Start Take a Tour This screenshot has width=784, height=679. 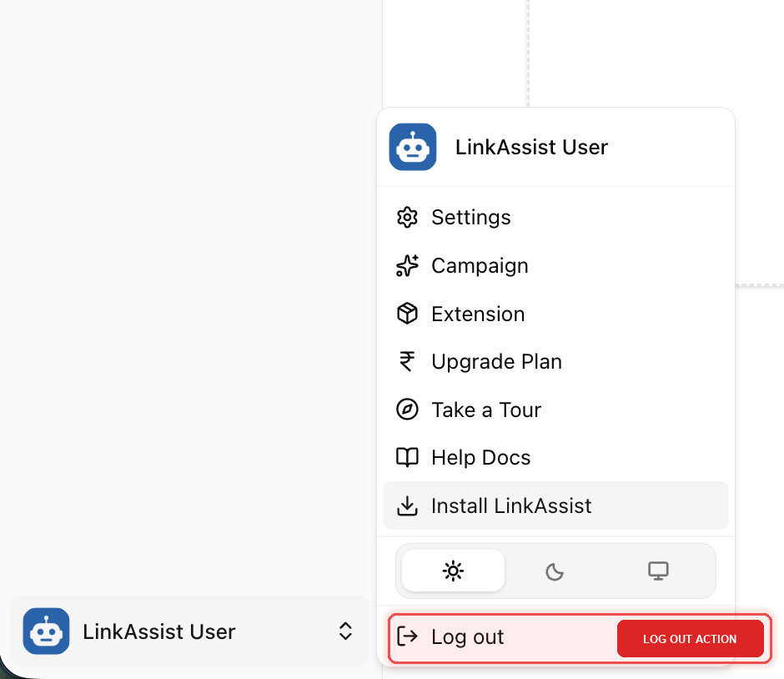[x=555, y=410]
